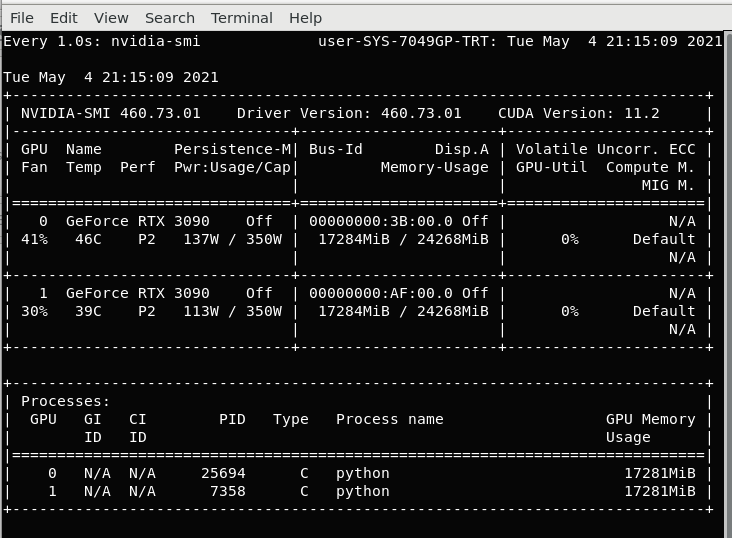Click 'Volatile Uncorr. ECC' header
This screenshot has width=732, height=538.
[605, 149]
